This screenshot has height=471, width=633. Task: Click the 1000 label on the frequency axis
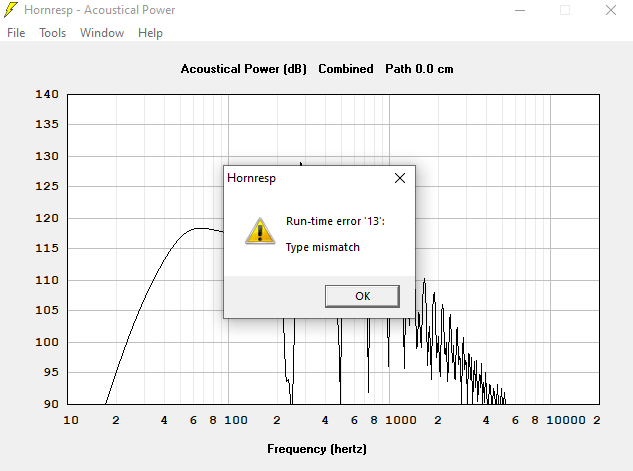[x=400, y=420]
